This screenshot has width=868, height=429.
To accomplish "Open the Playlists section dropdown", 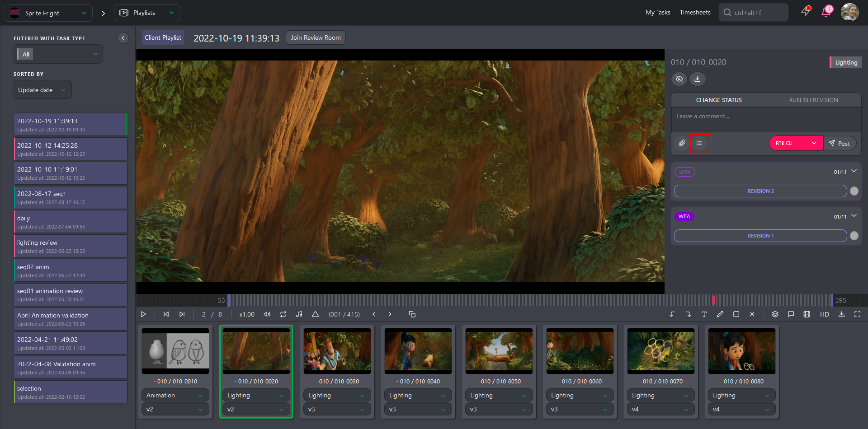I will [147, 13].
